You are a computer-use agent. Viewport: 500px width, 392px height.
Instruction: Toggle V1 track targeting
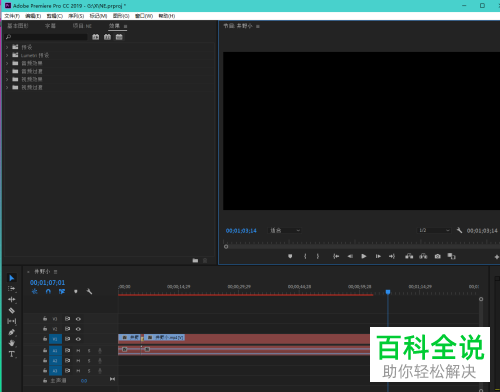(x=55, y=339)
